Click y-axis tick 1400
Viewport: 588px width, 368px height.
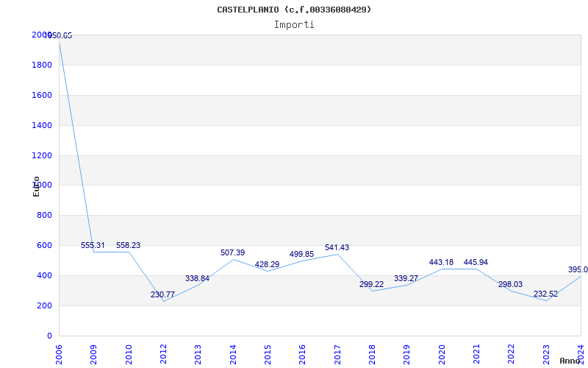pos(42,125)
